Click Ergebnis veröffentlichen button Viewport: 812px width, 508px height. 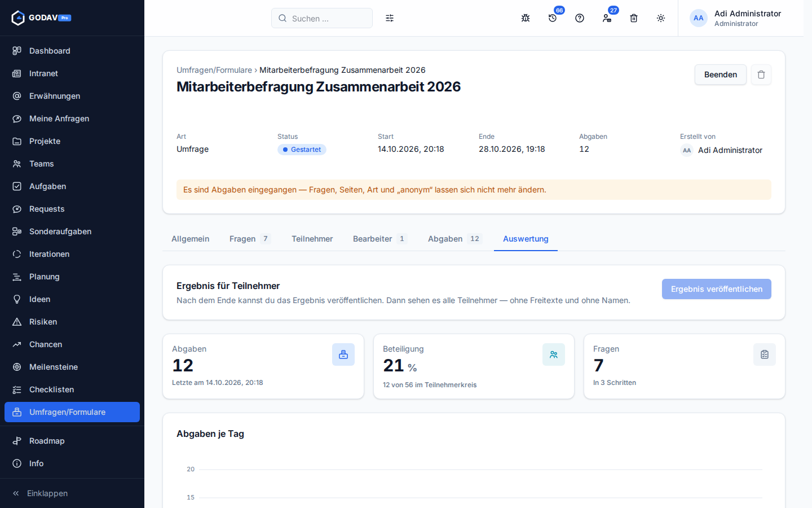point(717,289)
